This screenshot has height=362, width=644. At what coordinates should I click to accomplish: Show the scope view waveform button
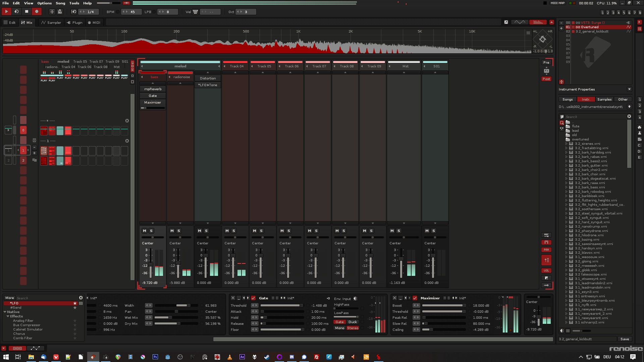coord(520,22)
